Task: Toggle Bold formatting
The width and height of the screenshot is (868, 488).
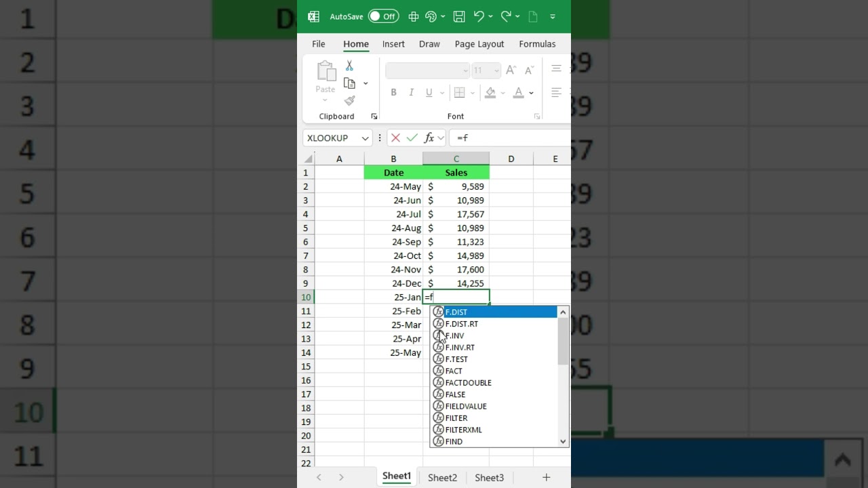Action: click(x=393, y=93)
